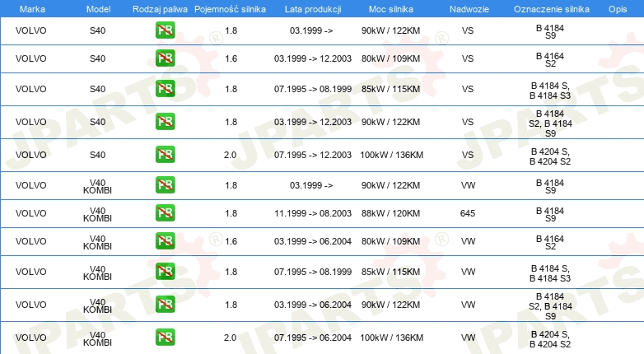Click petrol icon for S40 1.8 03.1999 open-ended row
The image size is (644, 354).
165,30
